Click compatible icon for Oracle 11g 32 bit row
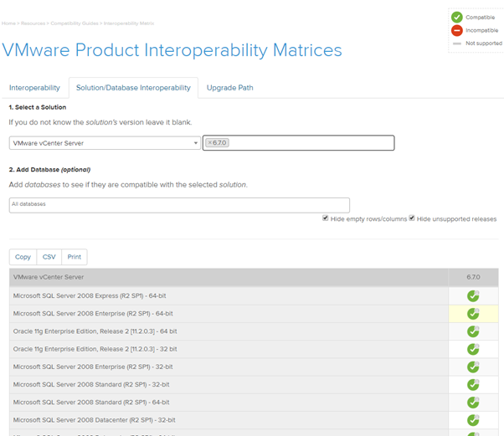 473,349
